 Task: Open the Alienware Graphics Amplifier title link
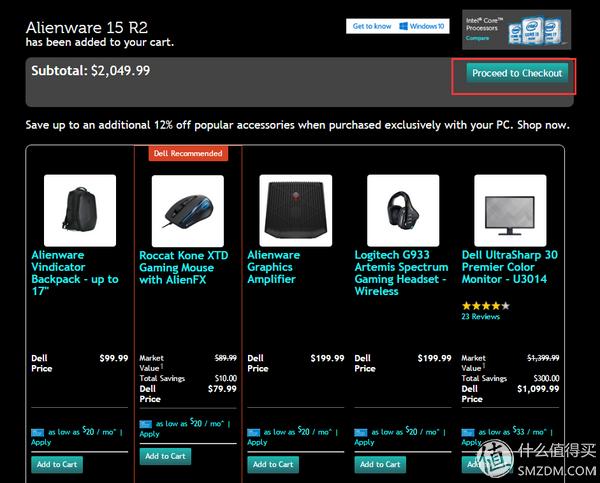coord(272,267)
